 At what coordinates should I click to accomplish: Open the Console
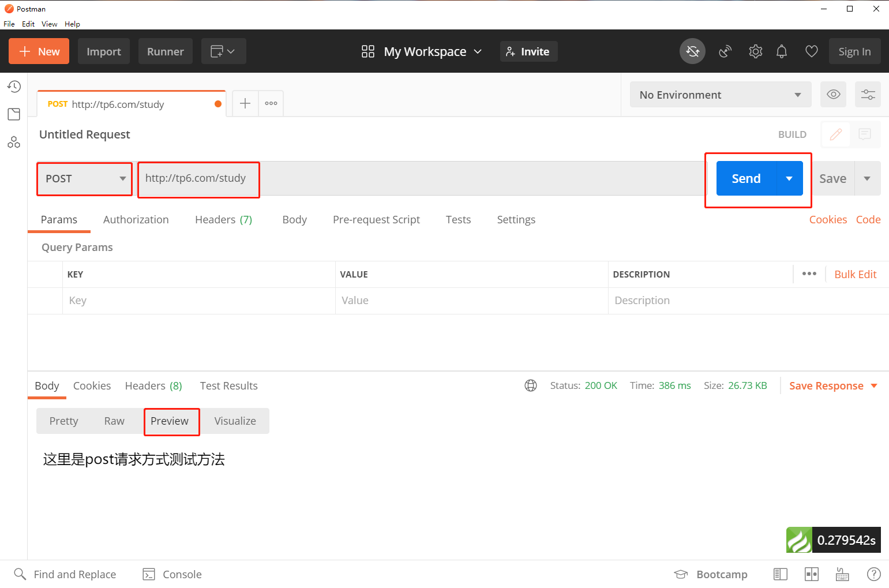click(x=172, y=574)
